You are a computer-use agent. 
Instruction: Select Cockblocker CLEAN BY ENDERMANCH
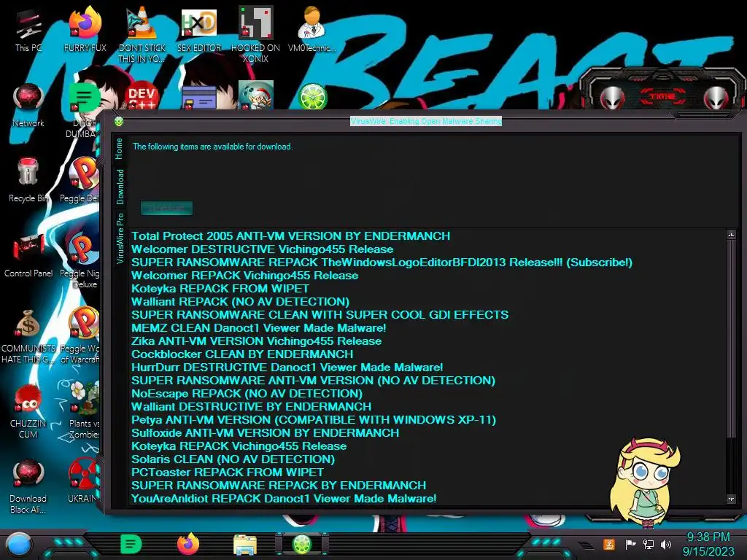click(x=242, y=354)
